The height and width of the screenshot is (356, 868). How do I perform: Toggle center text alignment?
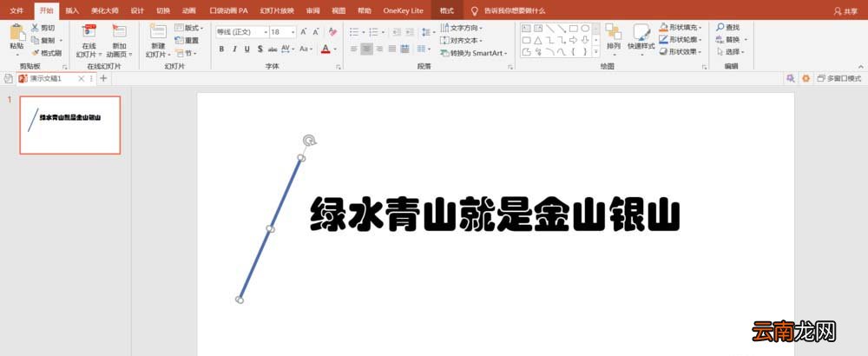(366, 49)
